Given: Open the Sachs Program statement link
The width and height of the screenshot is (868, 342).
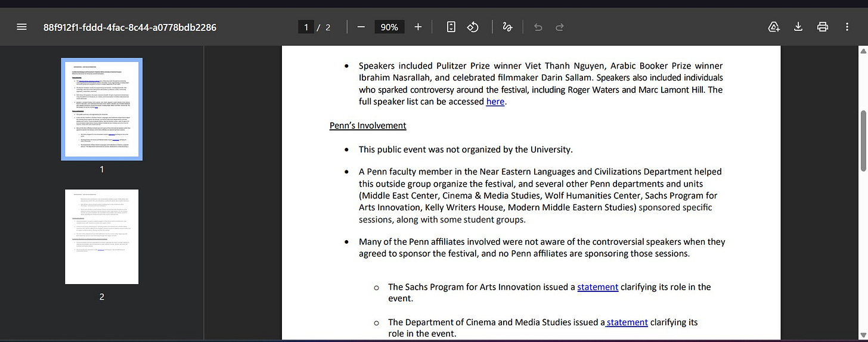Looking at the screenshot, I should 597,287.
